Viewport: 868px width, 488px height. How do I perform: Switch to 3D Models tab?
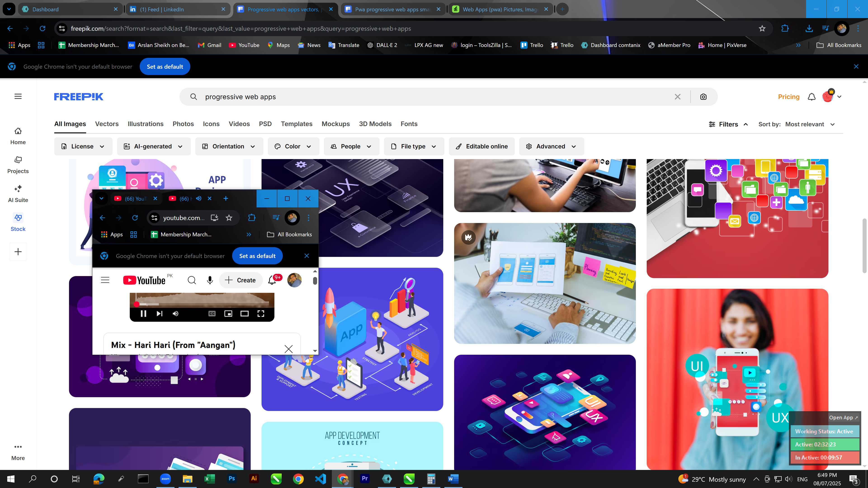[x=375, y=124]
